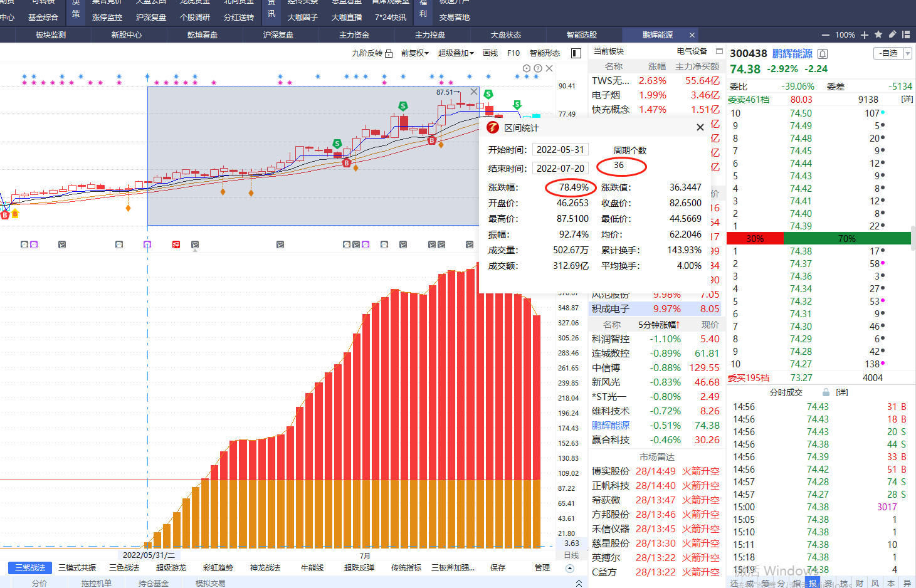This screenshot has width=916, height=588.
Task: Click the green S sell signal near 87.51
Action: (488, 94)
